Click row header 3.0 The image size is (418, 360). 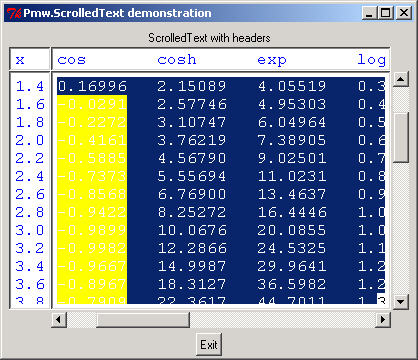coord(30,230)
